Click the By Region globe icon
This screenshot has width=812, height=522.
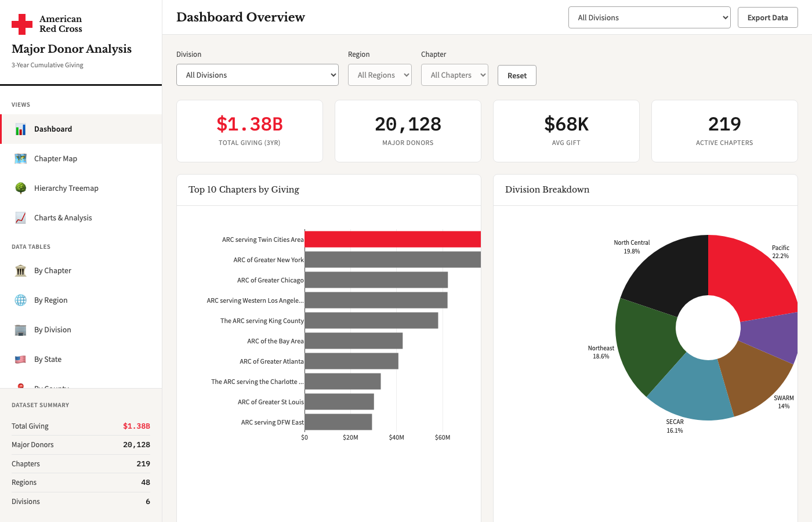pos(21,300)
